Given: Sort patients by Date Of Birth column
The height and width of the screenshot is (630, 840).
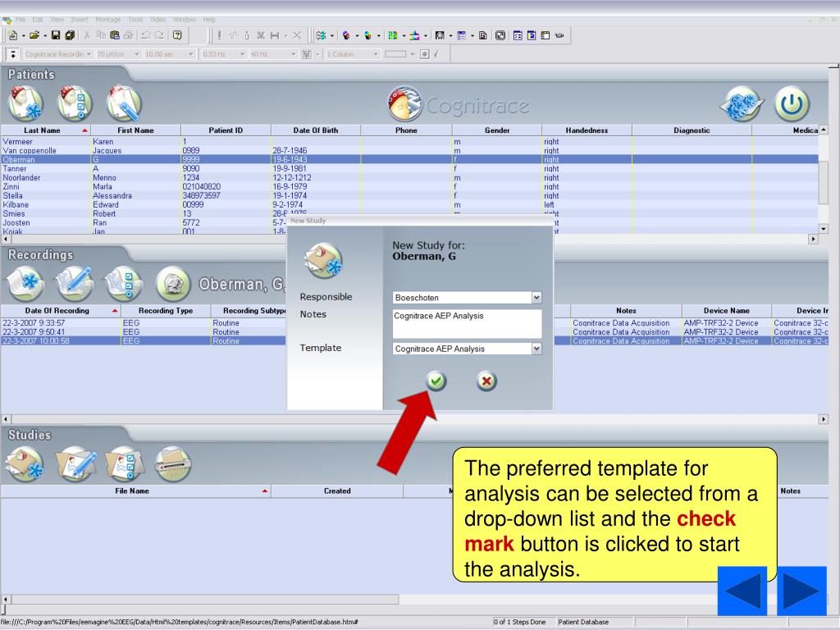Looking at the screenshot, I should 316,130.
